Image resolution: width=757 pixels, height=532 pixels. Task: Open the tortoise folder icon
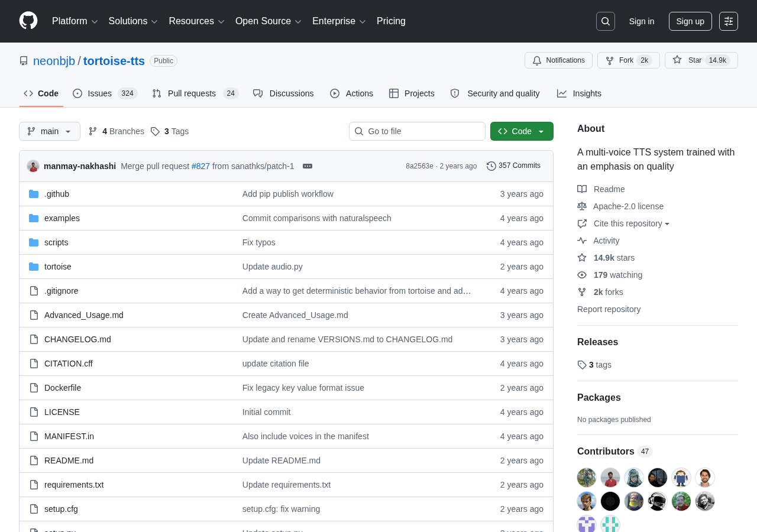(x=34, y=267)
